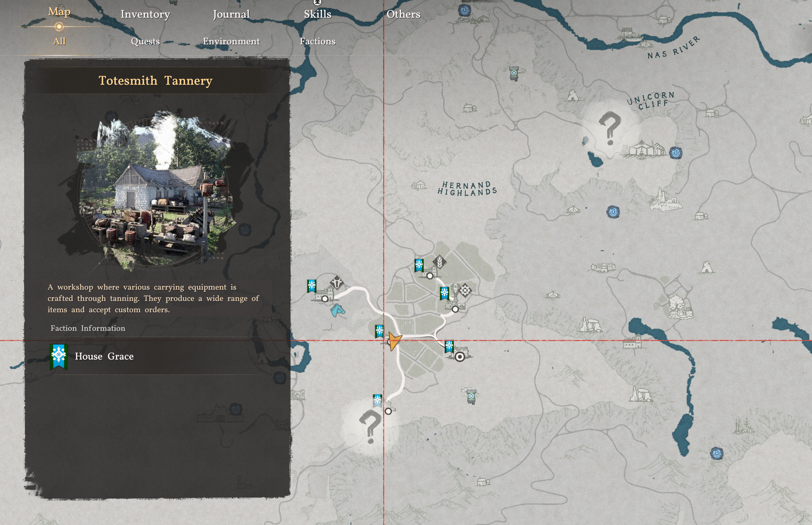Screen dimensions: 812x525
Task: Filter map by Quests
Action: pos(145,41)
